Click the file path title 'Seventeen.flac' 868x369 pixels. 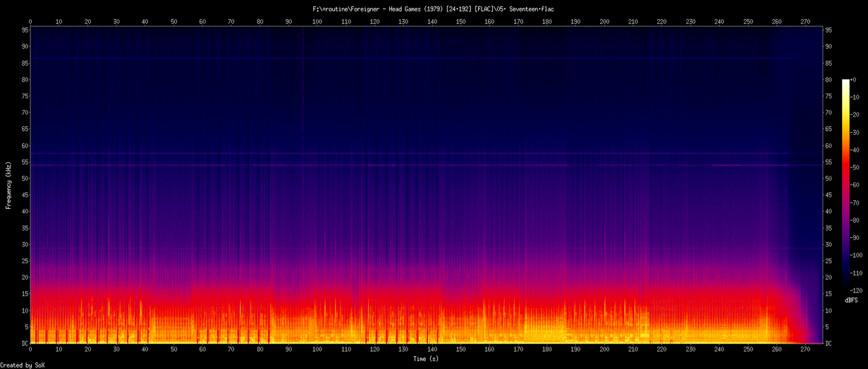(x=532, y=9)
